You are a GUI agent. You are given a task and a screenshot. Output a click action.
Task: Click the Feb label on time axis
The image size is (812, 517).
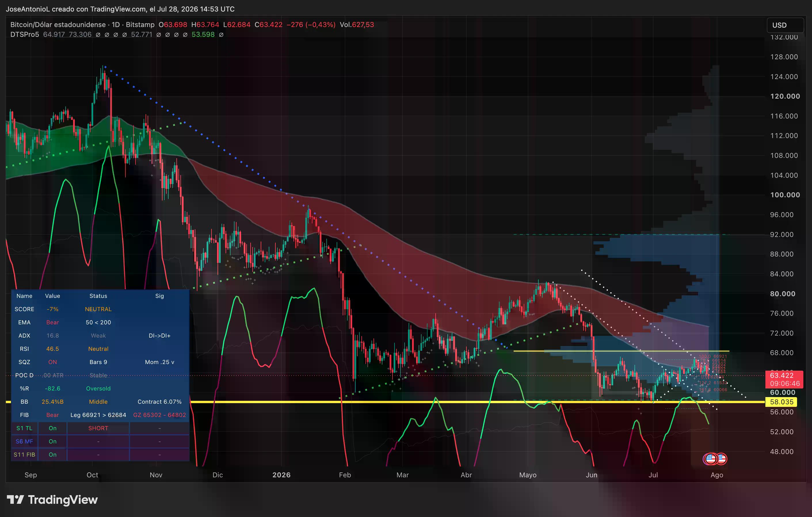pyautogui.click(x=345, y=475)
